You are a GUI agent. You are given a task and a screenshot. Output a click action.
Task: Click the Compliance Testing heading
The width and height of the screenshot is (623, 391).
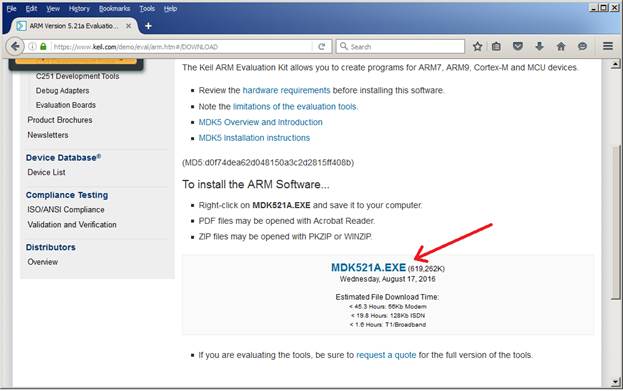(x=67, y=195)
